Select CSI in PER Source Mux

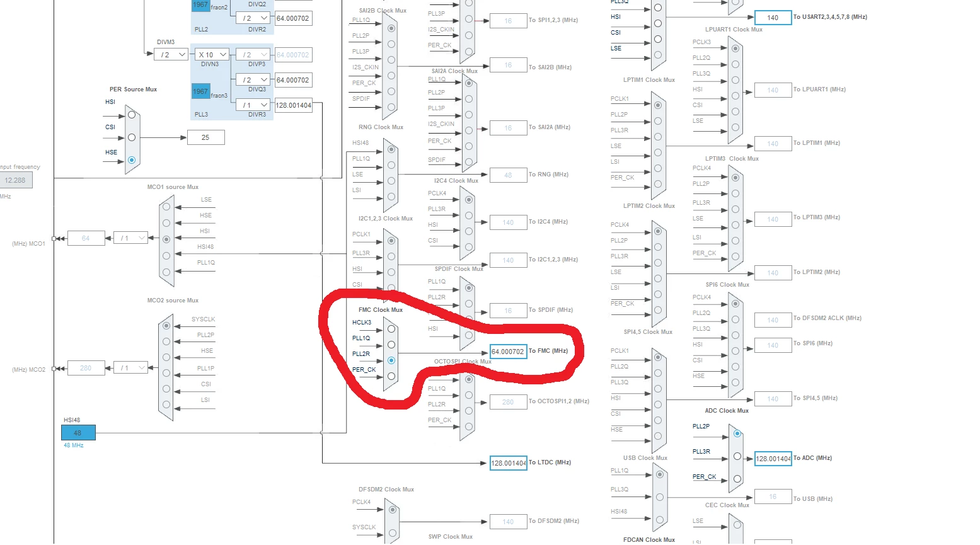132,137
